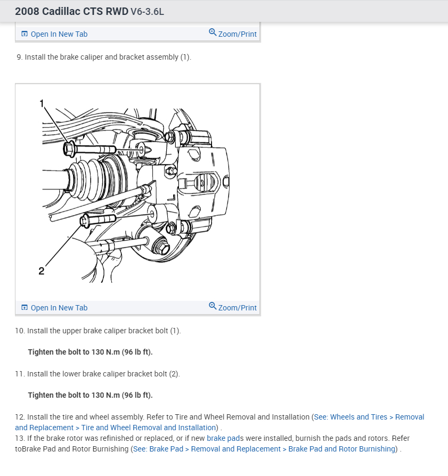Click the upper Zoom/Print magnifier icon

(x=213, y=32)
